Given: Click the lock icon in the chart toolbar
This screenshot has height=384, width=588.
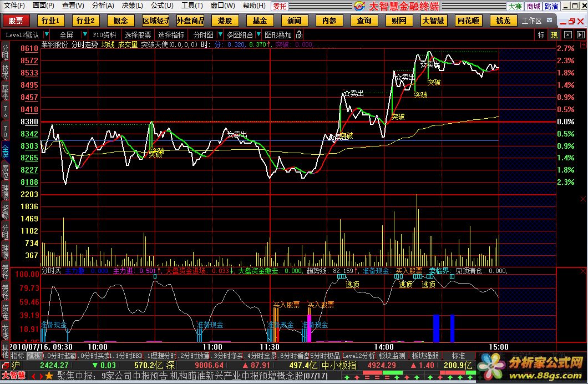Looking at the screenshot, I should coord(299,35).
